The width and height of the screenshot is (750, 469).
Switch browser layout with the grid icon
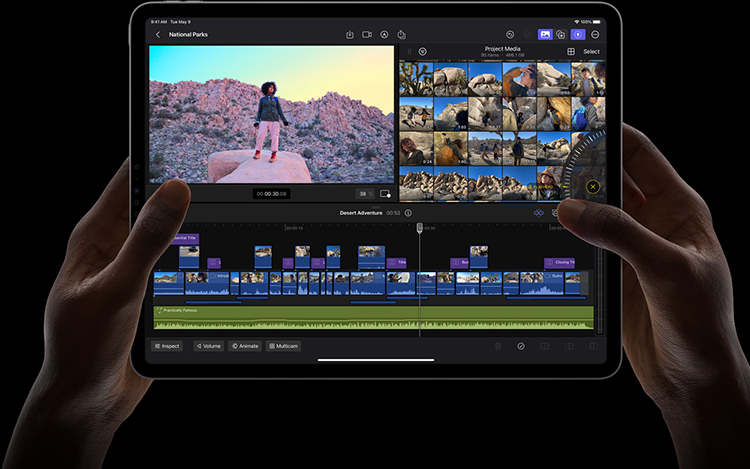click(x=571, y=51)
